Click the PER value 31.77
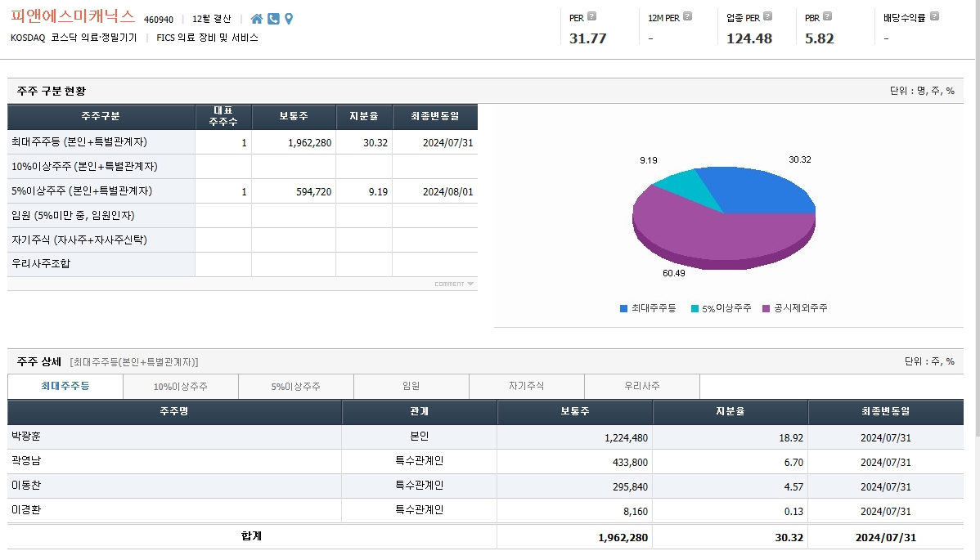The width and height of the screenshot is (980, 560). coord(587,38)
